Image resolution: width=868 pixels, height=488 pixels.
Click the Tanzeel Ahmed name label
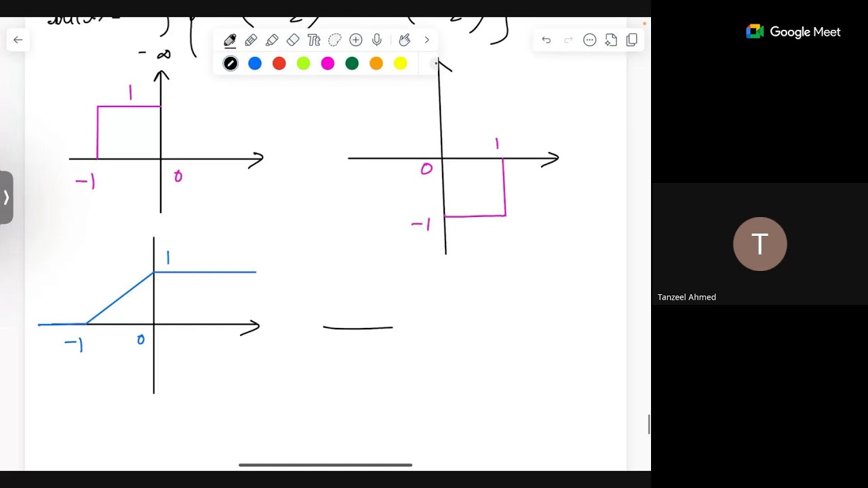point(687,297)
